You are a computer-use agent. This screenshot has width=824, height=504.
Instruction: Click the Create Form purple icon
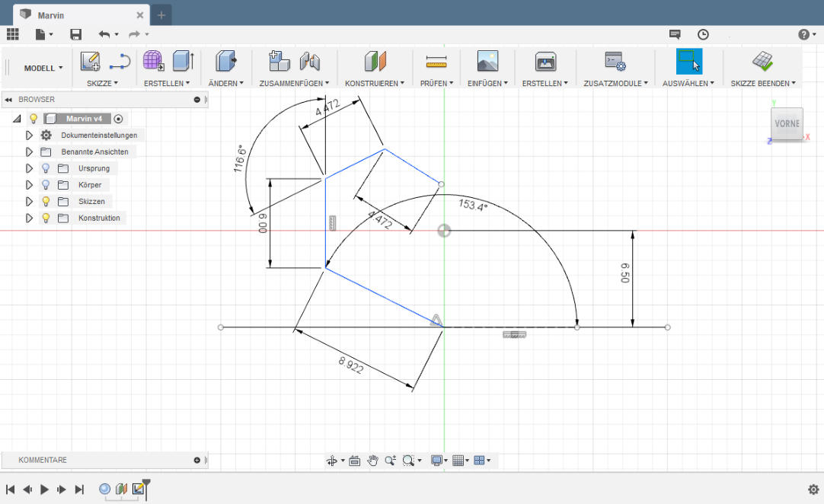tap(153, 61)
